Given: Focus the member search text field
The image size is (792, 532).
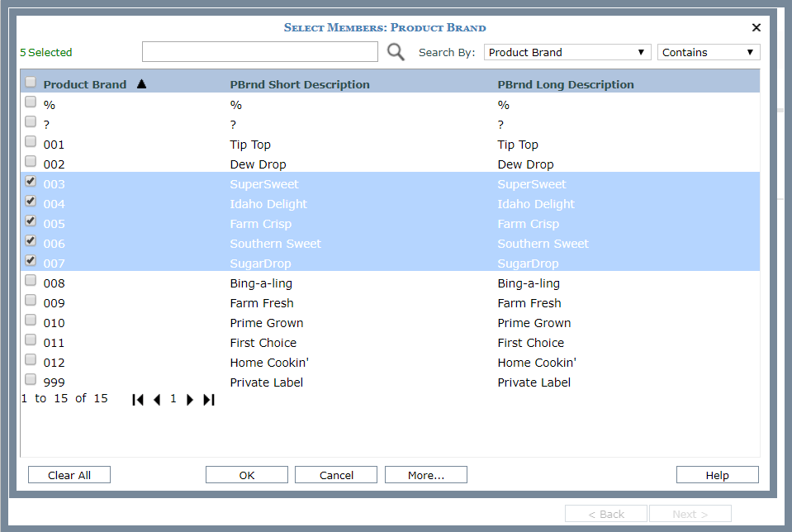Looking at the screenshot, I should (259, 52).
